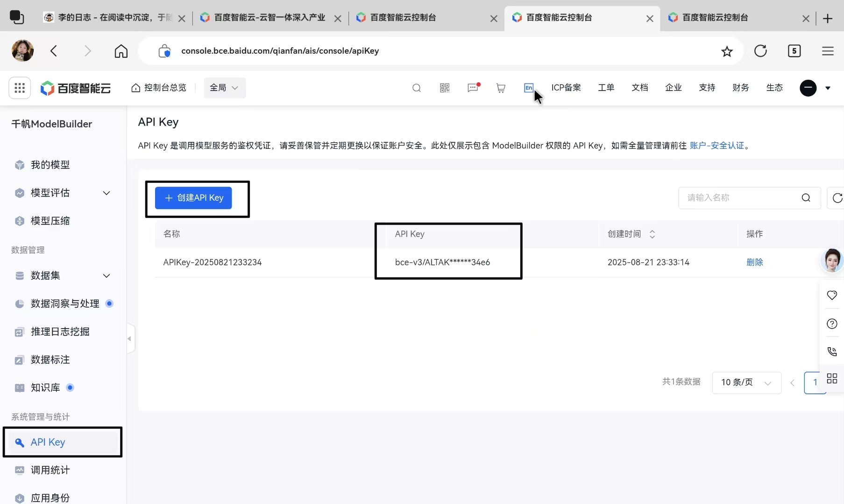Image resolution: width=844 pixels, height=504 pixels.
Task: Collapse the left sidebar handle
Action: coord(130,339)
